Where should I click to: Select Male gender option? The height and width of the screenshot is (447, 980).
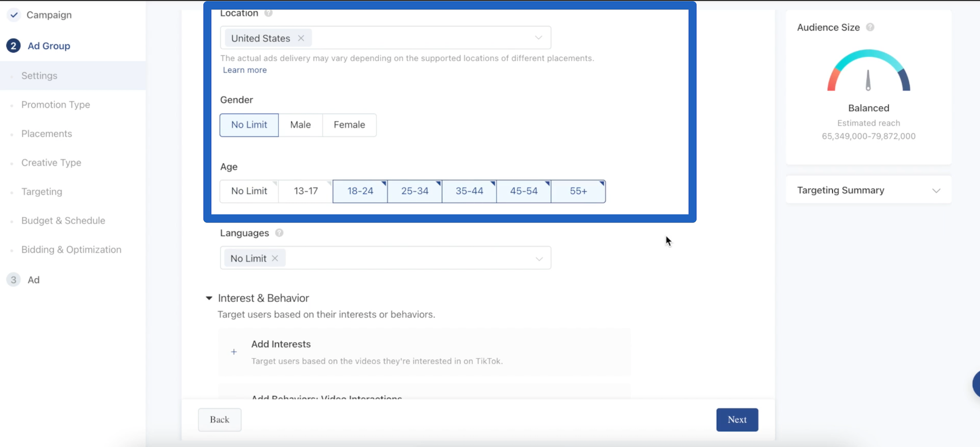click(300, 125)
